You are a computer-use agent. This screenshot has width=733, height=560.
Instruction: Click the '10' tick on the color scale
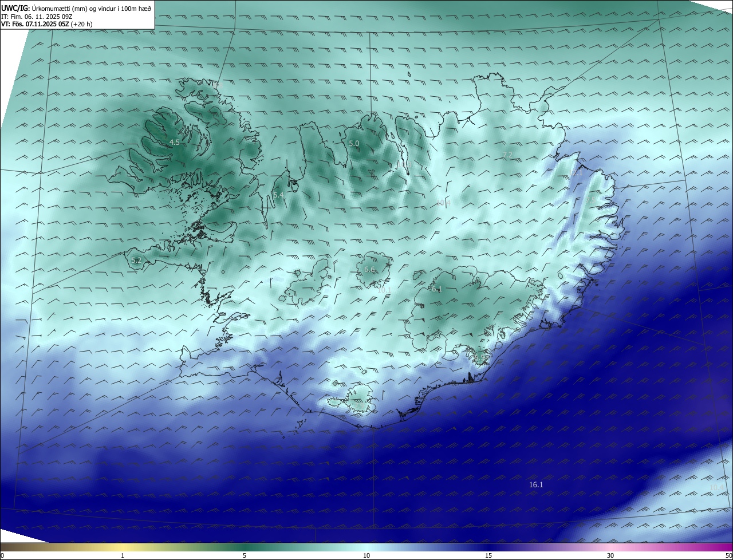point(366,555)
